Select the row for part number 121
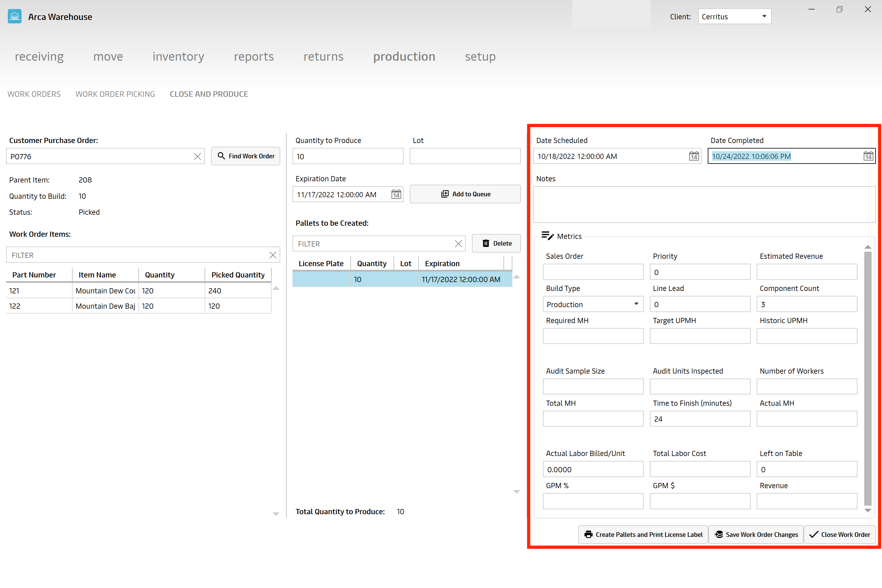882x588 pixels. point(139,291)
